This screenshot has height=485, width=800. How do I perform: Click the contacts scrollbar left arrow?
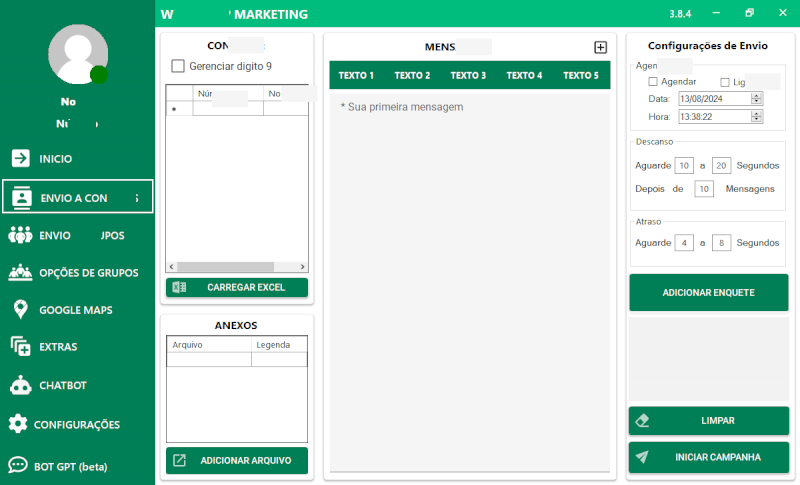[x=171, y=267]
